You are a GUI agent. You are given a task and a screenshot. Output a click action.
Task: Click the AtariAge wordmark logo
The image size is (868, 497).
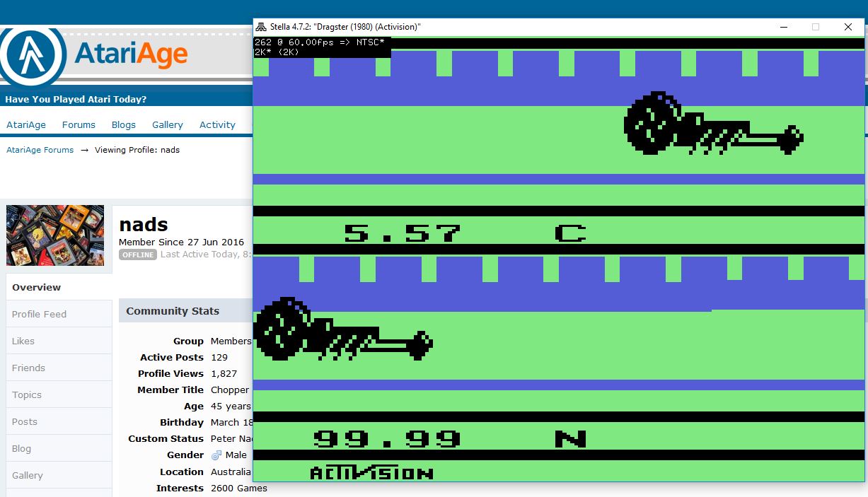pos(131,54)
